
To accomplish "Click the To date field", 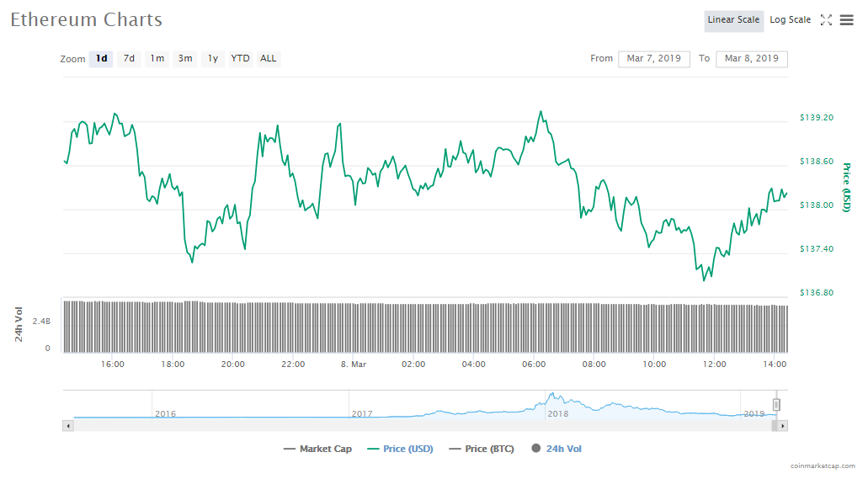I will (x=751, y=59).
